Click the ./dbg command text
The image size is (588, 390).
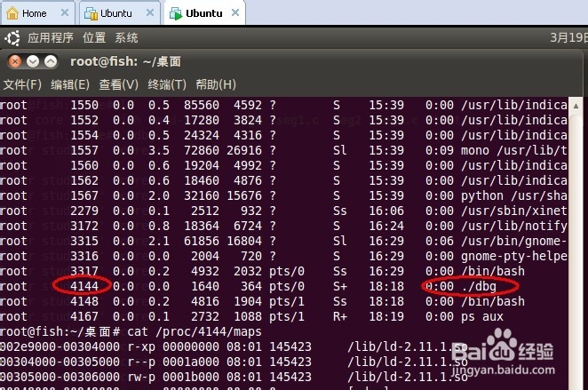480,286
